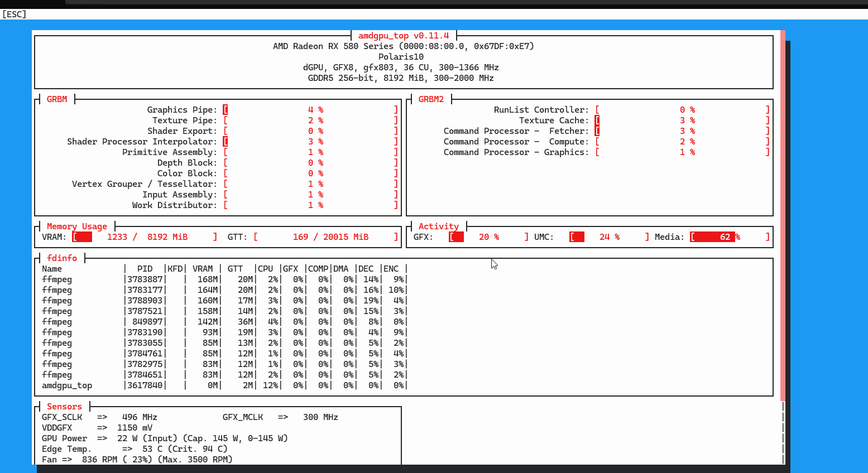Click the GDDR5 256-bit memory info line
The width and height of the screenshot is (868, 473).
401,78
